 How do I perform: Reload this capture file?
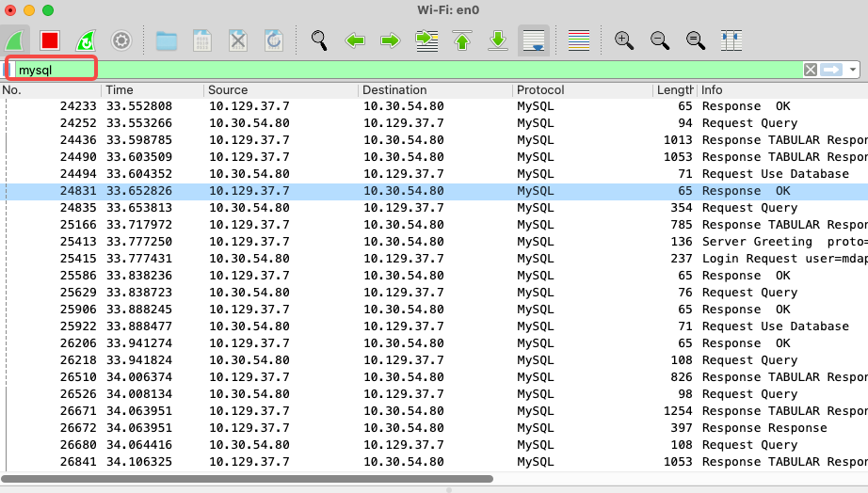[x=274, y=40]
